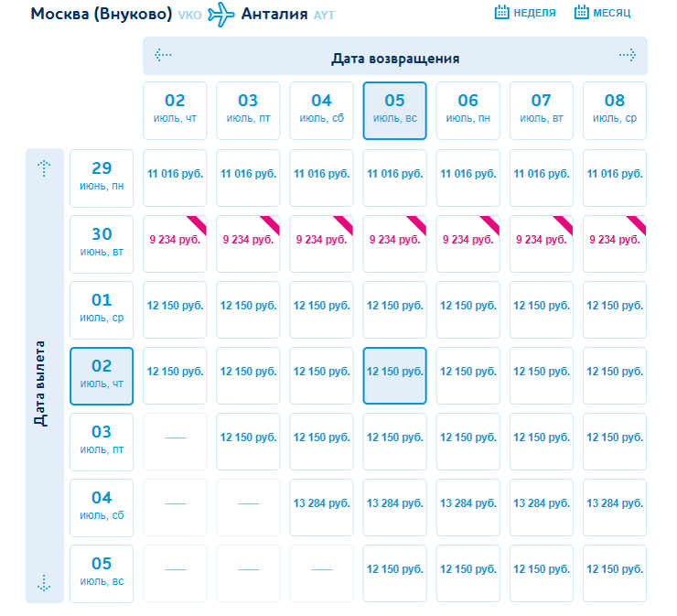Choose 9 234 руб. for 30 июнь, return 02 июль
The image size is (677, 616).
click(x=175, y=244)
